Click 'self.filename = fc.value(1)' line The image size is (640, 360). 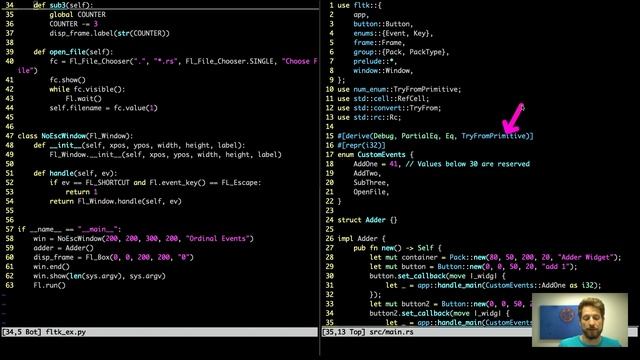click(x=103, y=108)
